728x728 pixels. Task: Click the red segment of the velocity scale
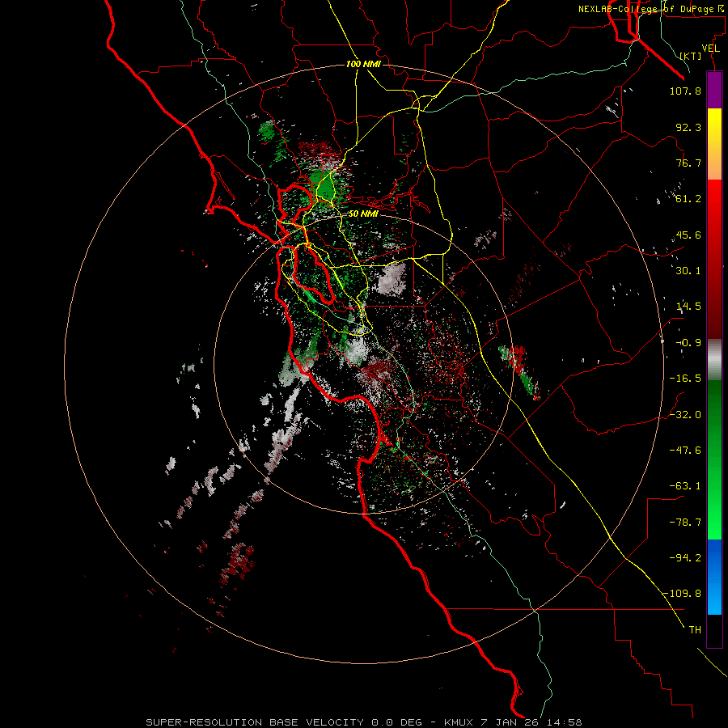coord(714,259)
